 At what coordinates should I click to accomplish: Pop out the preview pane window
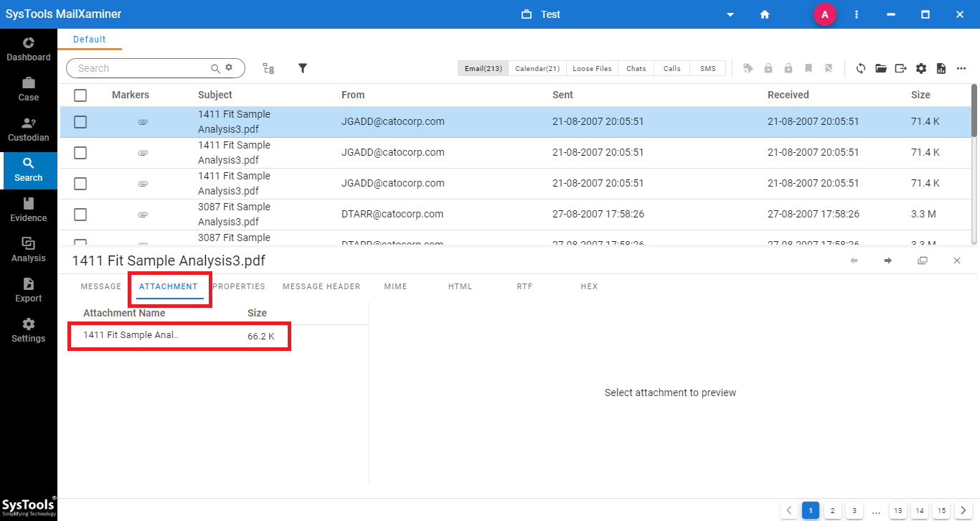(923, 260)
